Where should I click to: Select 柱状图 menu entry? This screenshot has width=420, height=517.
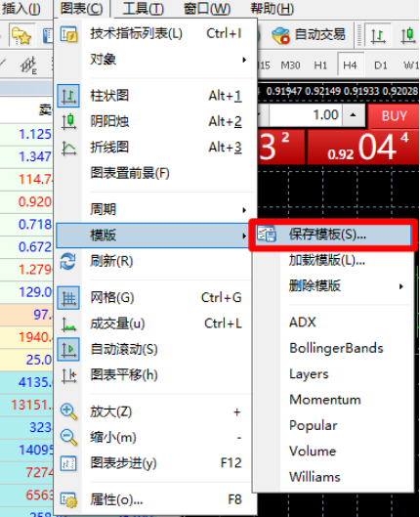pyautogui.click(x=155, y=96)
